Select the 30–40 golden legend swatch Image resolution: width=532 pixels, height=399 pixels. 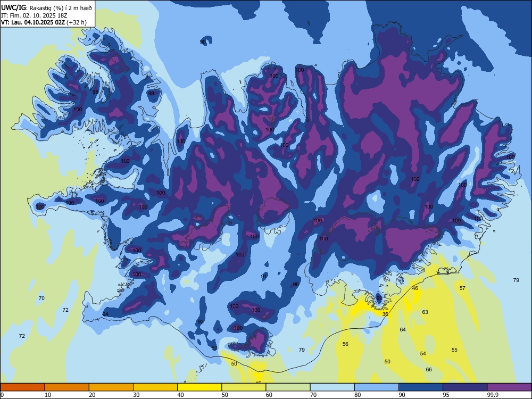[155, 387]
